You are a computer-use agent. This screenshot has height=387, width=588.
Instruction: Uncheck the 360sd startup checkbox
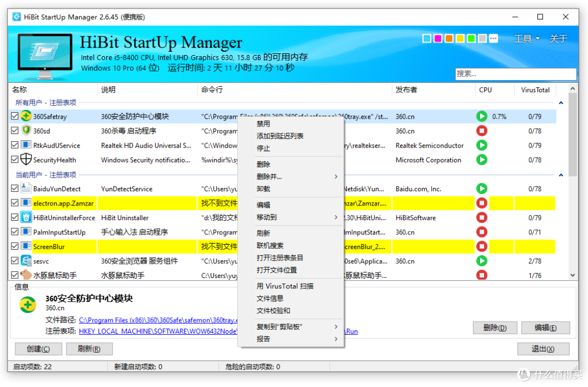[x=15, y=131]
